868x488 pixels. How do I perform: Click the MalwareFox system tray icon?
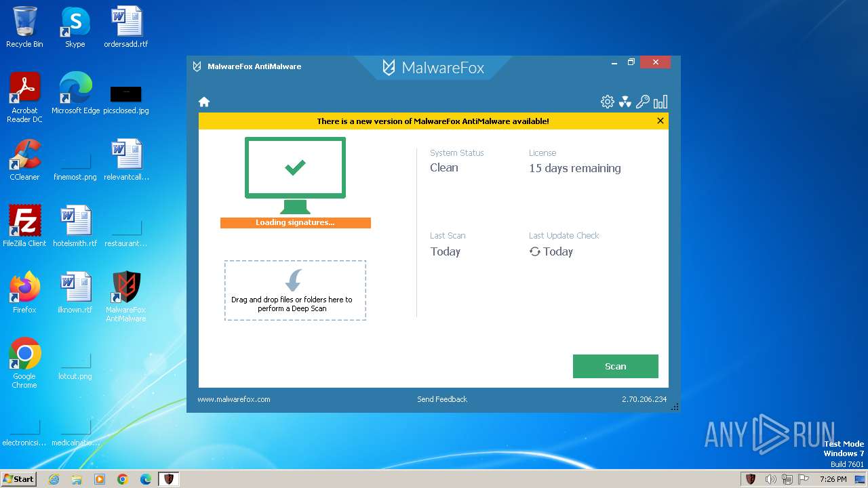click(x=751, y=479)
